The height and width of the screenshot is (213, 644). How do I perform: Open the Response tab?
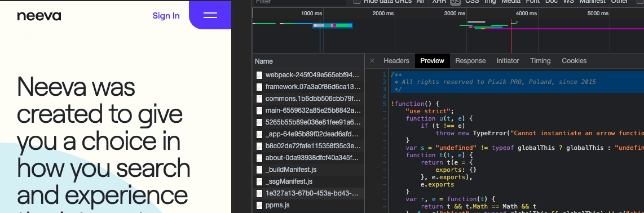[x=470, y=61]
